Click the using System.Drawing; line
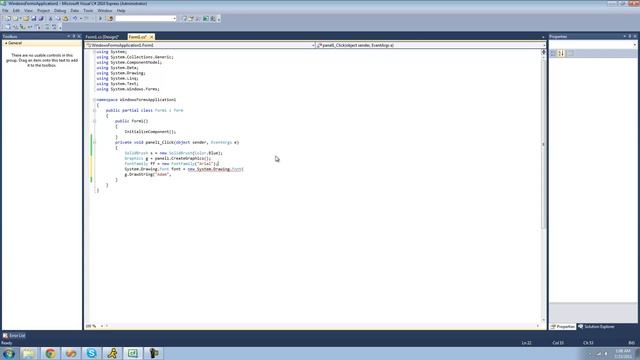640x360 pixels. tap(121, 73)
